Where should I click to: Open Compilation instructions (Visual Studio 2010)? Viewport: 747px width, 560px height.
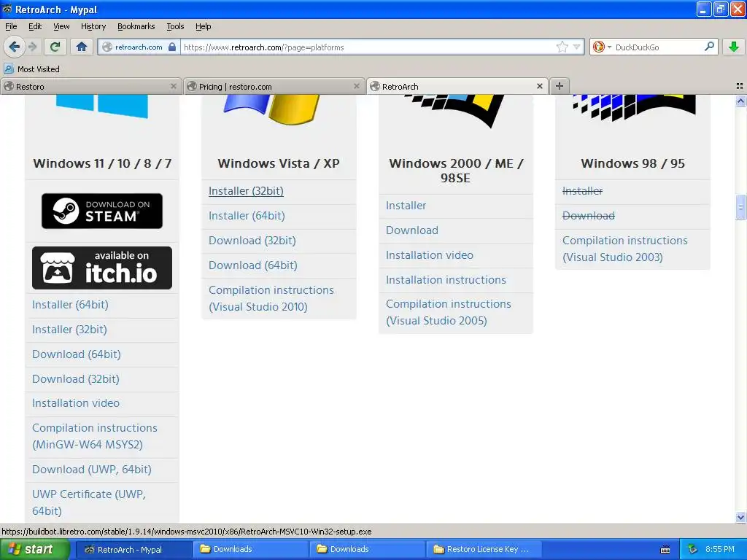pyautogui.click(x=271, y=298)
